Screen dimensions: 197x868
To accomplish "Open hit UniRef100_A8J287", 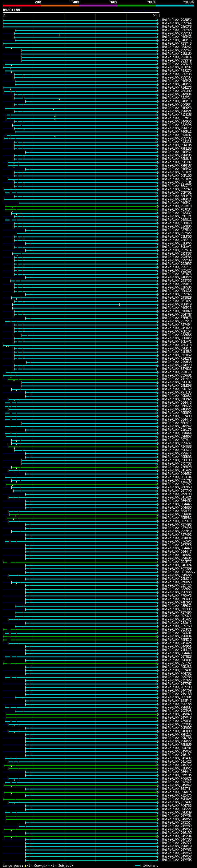I will point(177,67).
